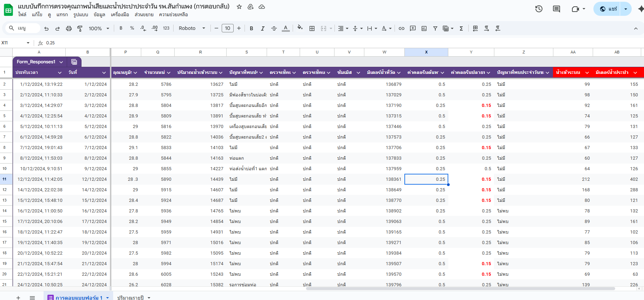Image resolution: width=644 pixels, height=300 pixels.
Task: Toggle bold formatting
Action: coord(252,28)
